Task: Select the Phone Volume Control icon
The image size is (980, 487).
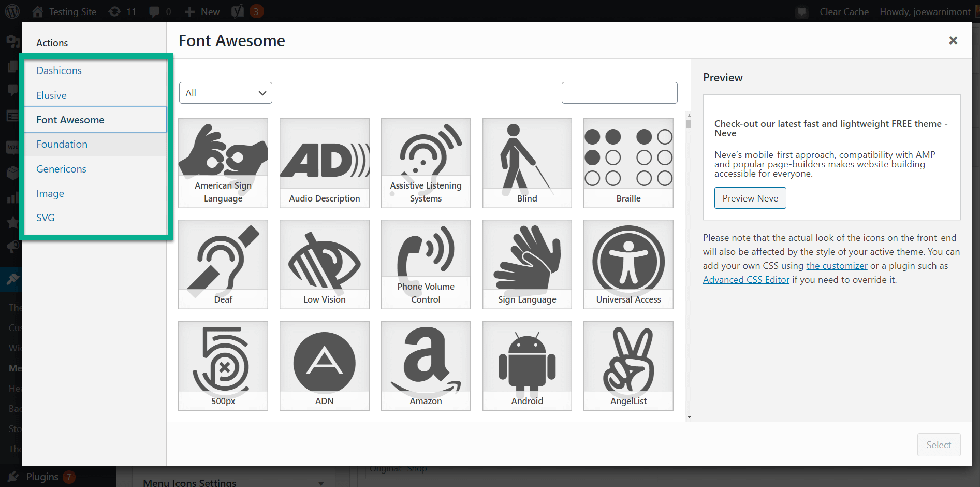Action: pos(425,264)
